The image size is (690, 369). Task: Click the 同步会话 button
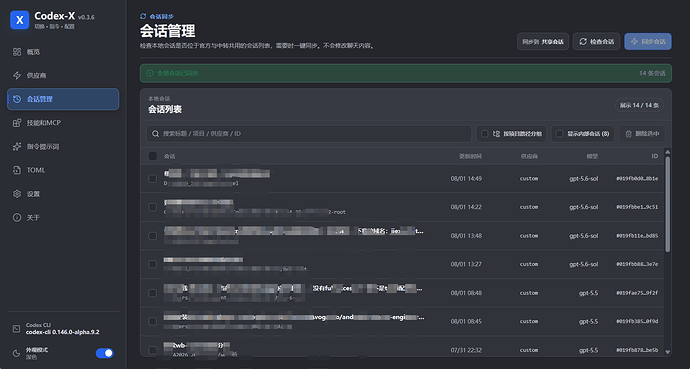point(648,41)
